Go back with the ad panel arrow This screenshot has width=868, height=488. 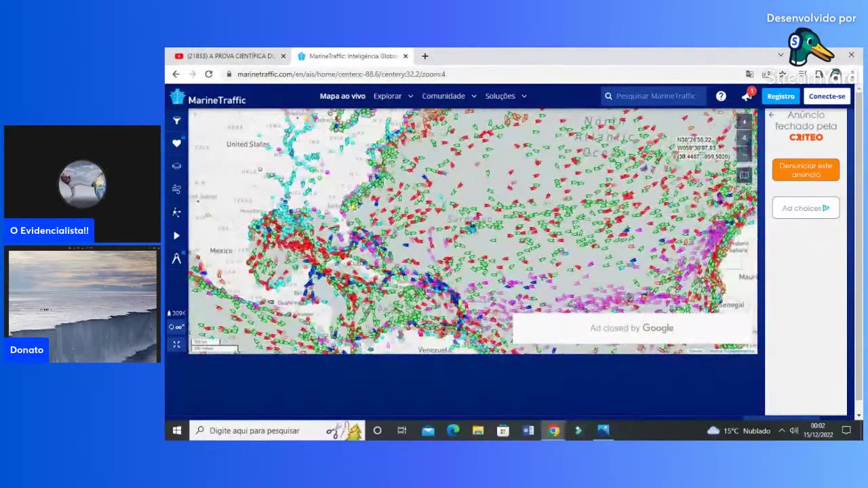(771, 115)
